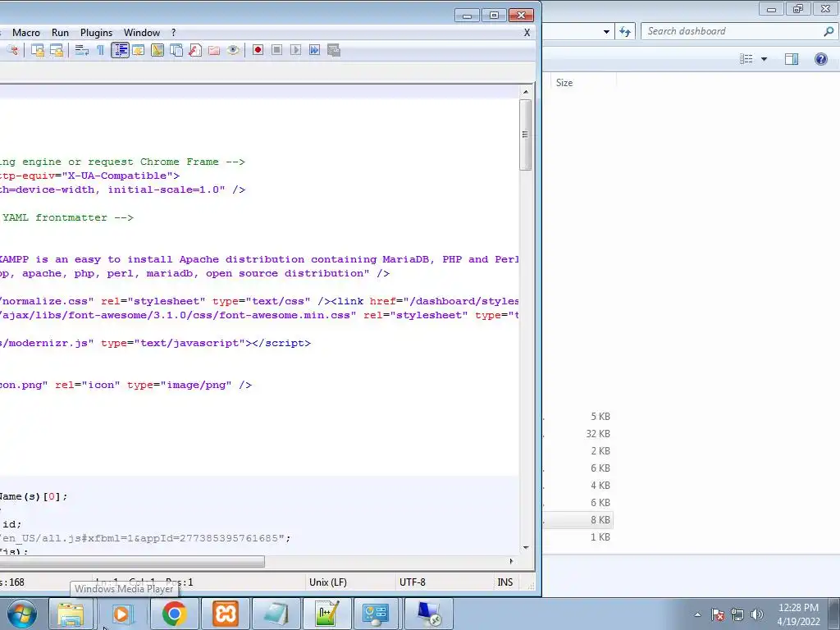The width and height of the screenshot is (840, 630).
Task: Click the save recorded macro icon
Action: 334,50
